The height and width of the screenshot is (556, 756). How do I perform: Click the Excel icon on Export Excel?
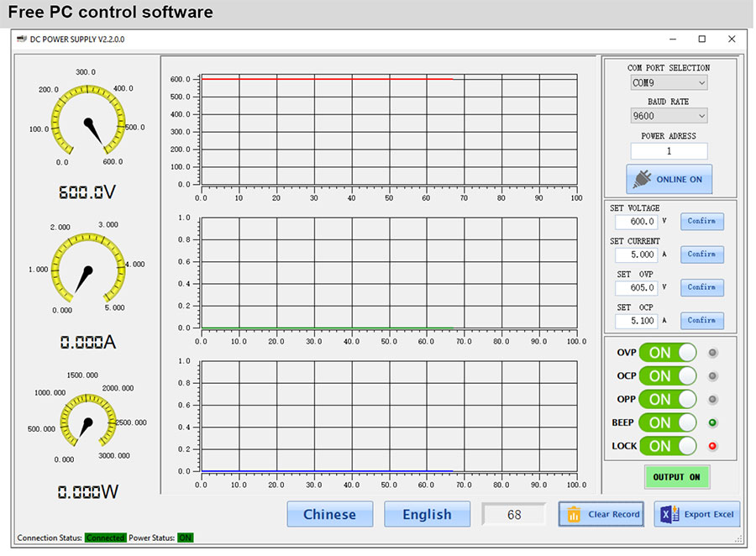pos(669,514)
